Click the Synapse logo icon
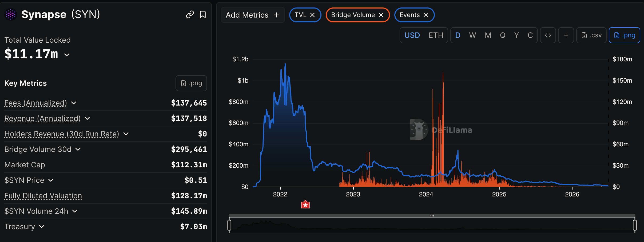 click(11, 14)
